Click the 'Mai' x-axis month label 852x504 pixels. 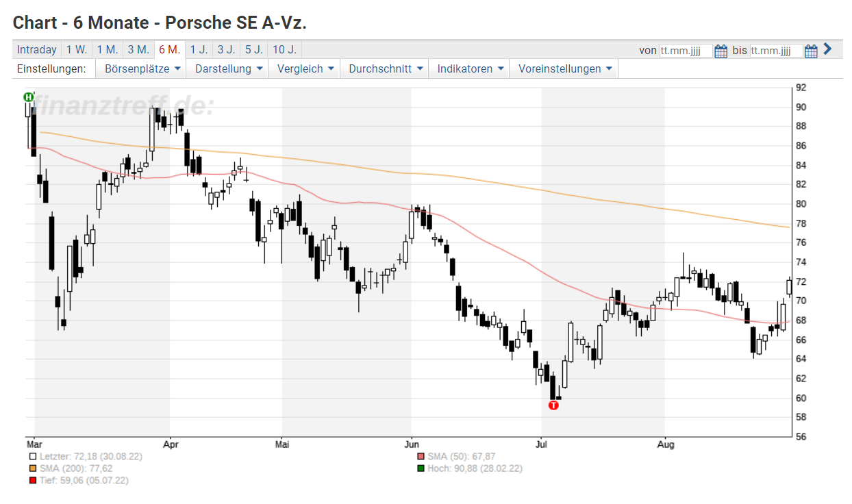pos(281,445)
